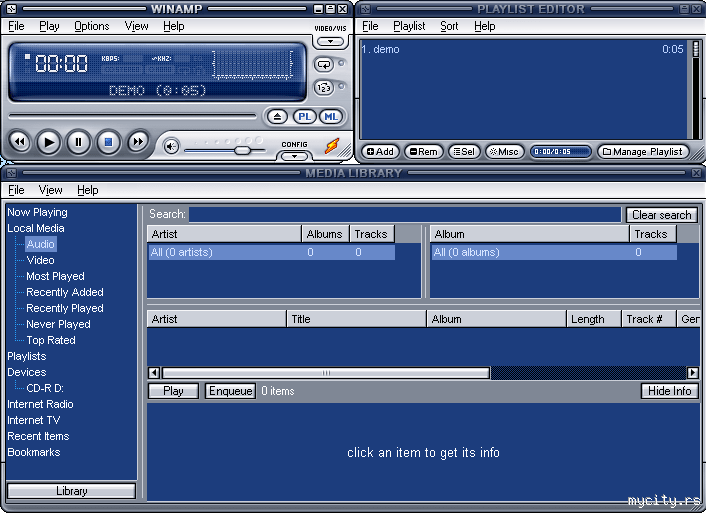Image resolution: width=706 pixels, height=513 pixels.
Task: Click into the Search input field
Action: [405, 214]
